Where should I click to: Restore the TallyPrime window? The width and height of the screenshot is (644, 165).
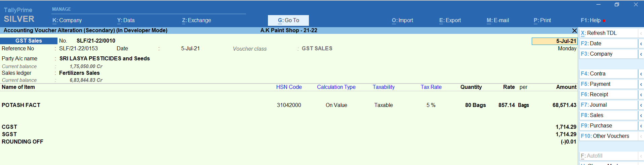(x=617, y=4)
